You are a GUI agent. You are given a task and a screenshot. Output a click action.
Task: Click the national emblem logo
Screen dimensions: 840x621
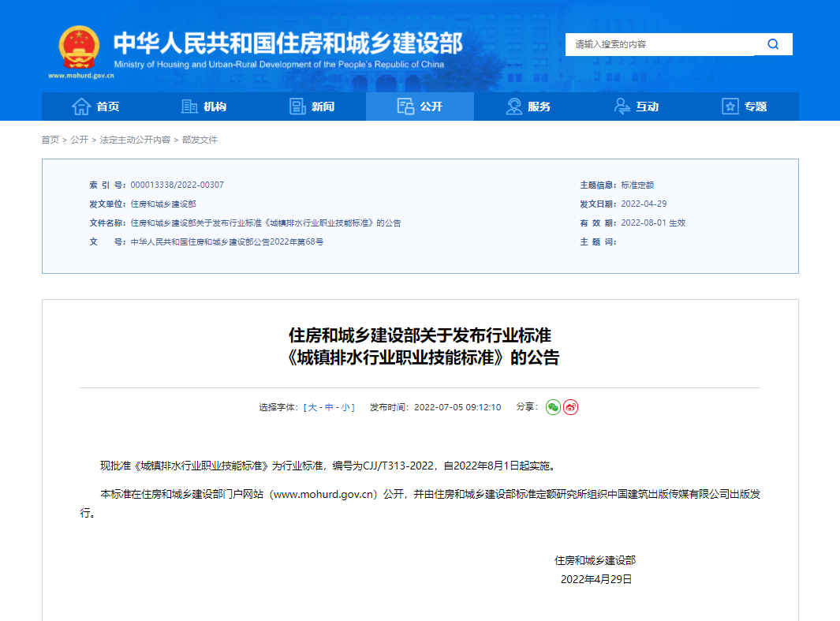(80, 47)
